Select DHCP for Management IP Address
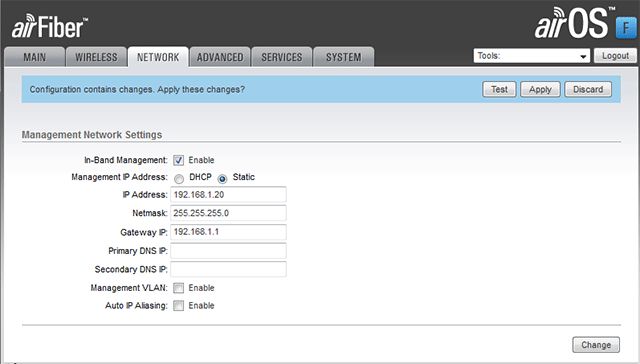 pos(179,179)
